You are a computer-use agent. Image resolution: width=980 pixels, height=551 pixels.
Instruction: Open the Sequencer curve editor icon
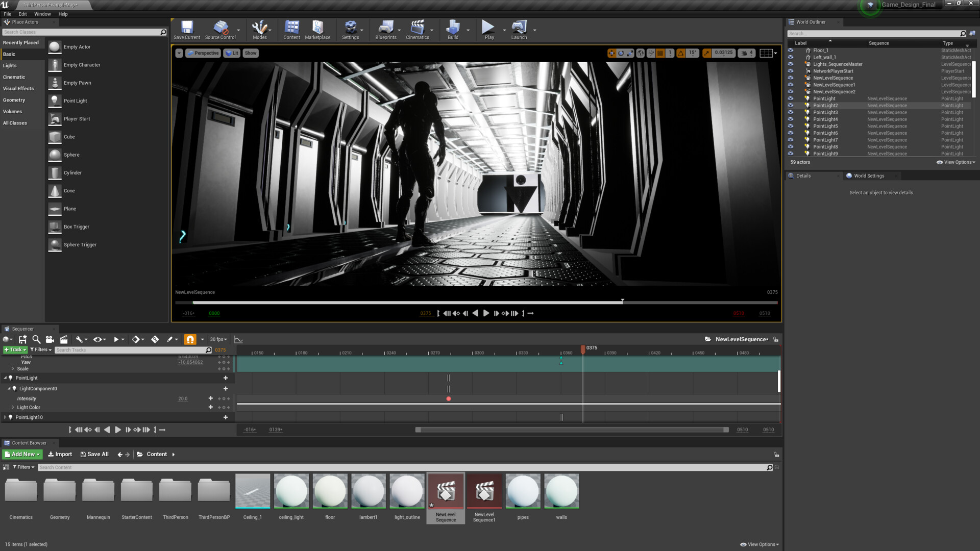tap(238, 339)
